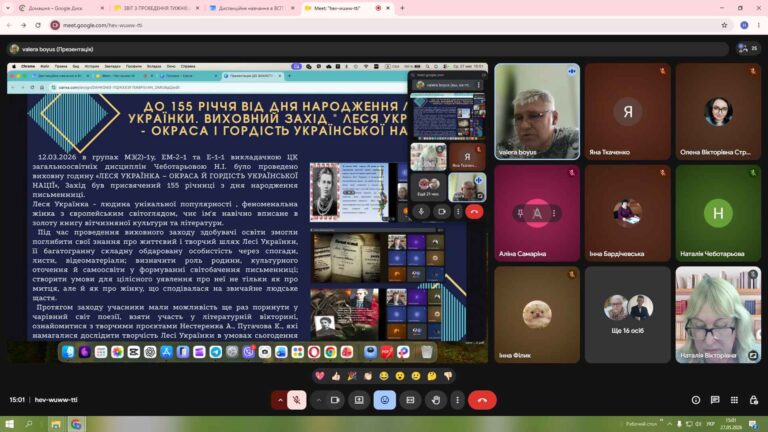The width and height of the screenshot is (768, 432).
Task: Turn on the camera in Meet
Action: (335, 400)
